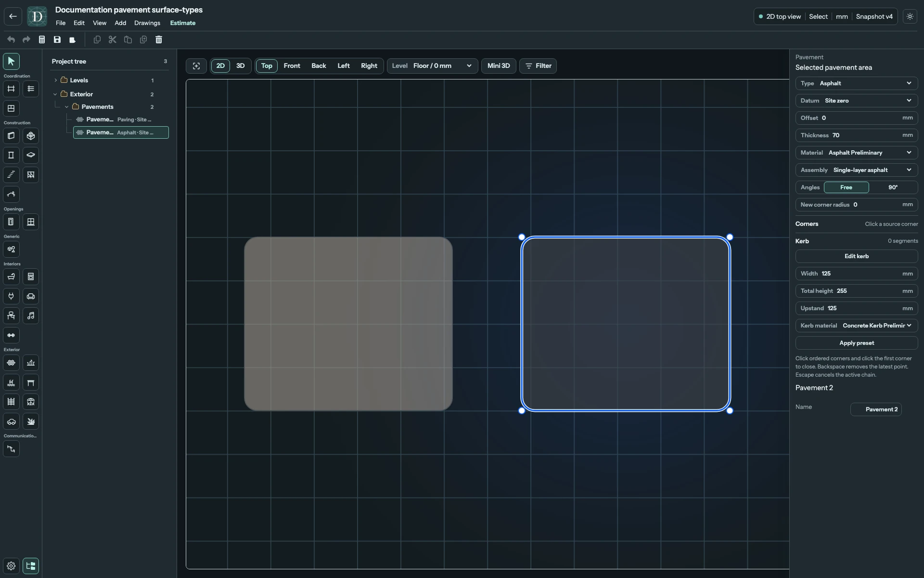Set Angles to Free
This screenshot has width=924, height=578.
coord(846,187)
